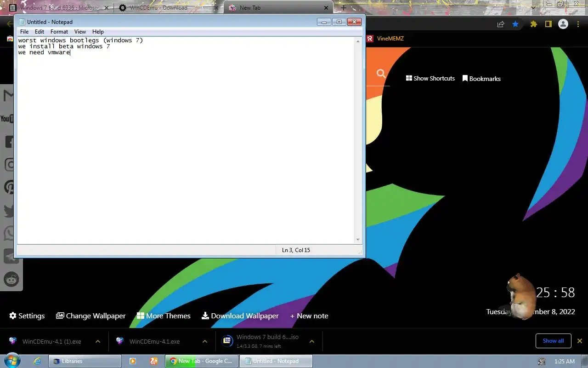Click the Windows 7 build iso download progress

tap(261, 341)
